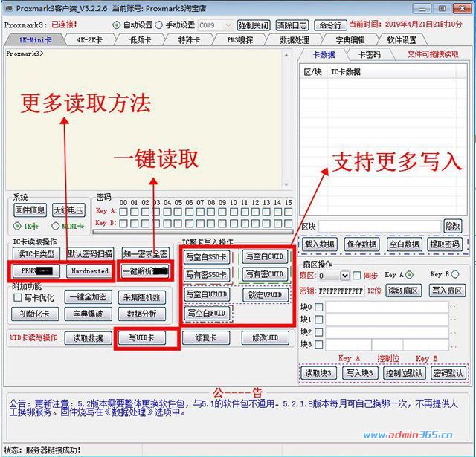This screenshot has height=457, width=476.
Task: Check the Key A box for sector 00
Action: tap(123, 212)
